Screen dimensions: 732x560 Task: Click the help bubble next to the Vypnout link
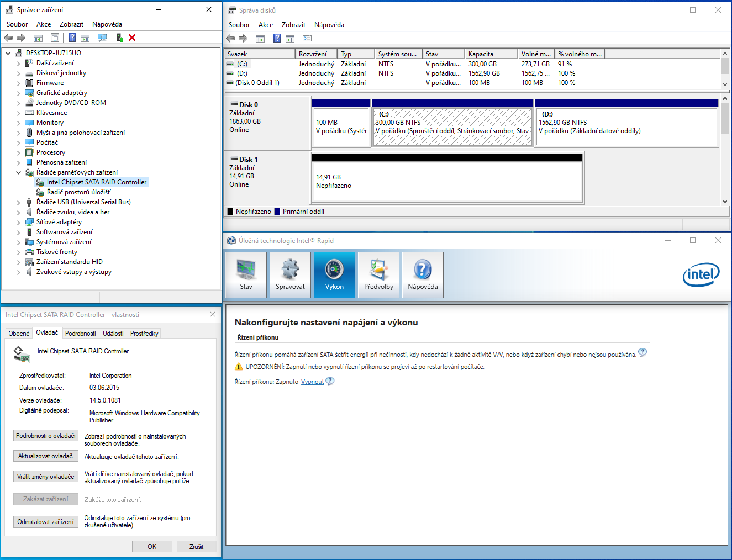tap(330, 381)
